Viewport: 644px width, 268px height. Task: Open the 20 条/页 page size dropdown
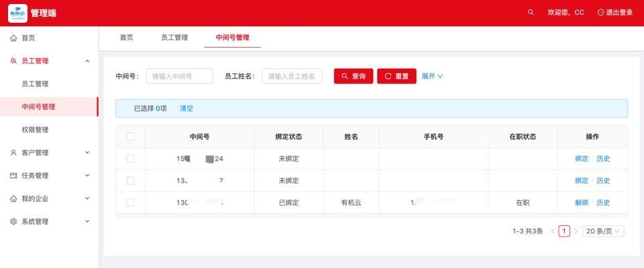(603, 231)
